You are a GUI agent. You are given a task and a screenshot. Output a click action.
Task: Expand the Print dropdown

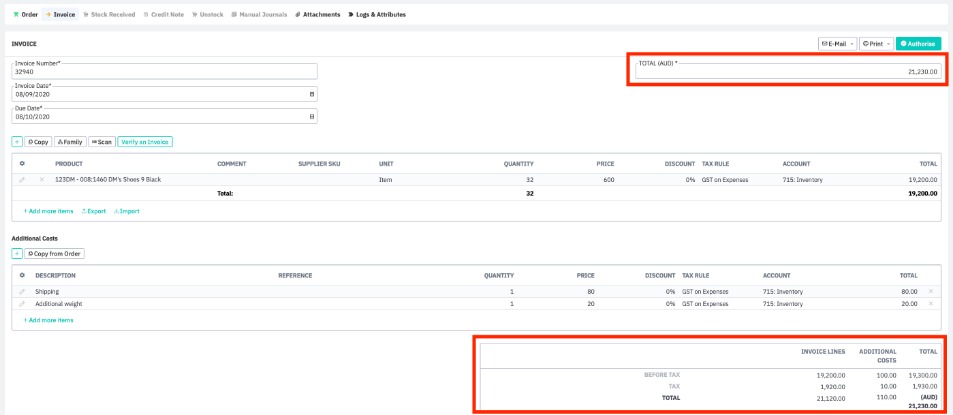[875, 44]
